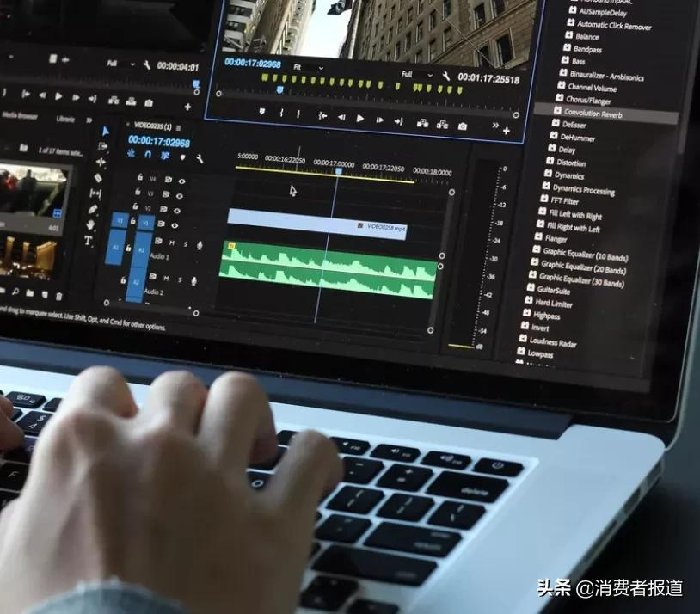This screenshot has width=700, height=614.
Task: Export frame with Program monitor camera icon
Action: point(463,126)
